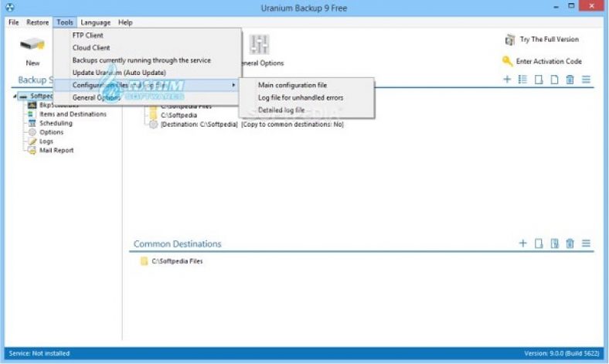Click the edit page icon in the Backup items toolbar
Image resolution: width=609 pixels, height=364 pixels.
539,80
